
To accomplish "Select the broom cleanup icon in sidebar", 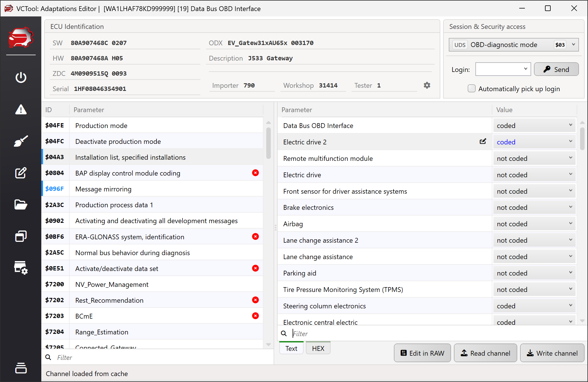I will [x=21, y=141].
